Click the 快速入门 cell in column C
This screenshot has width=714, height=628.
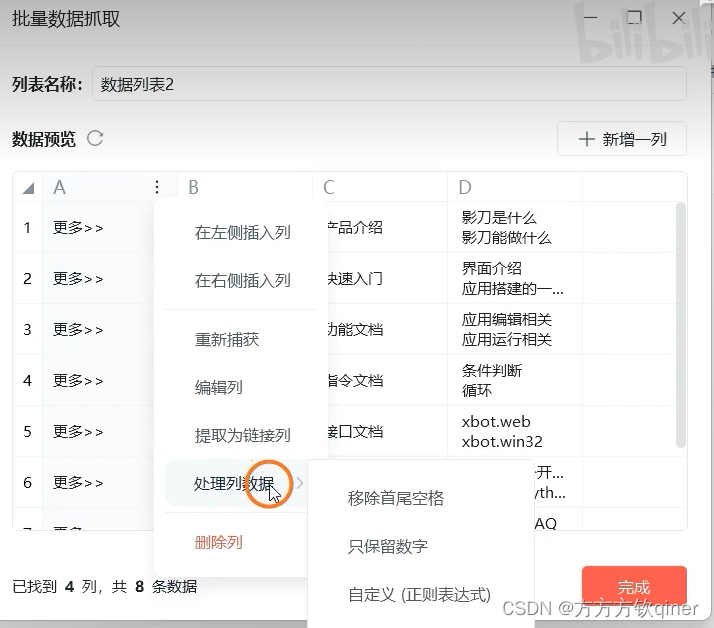tap(388, 278)
